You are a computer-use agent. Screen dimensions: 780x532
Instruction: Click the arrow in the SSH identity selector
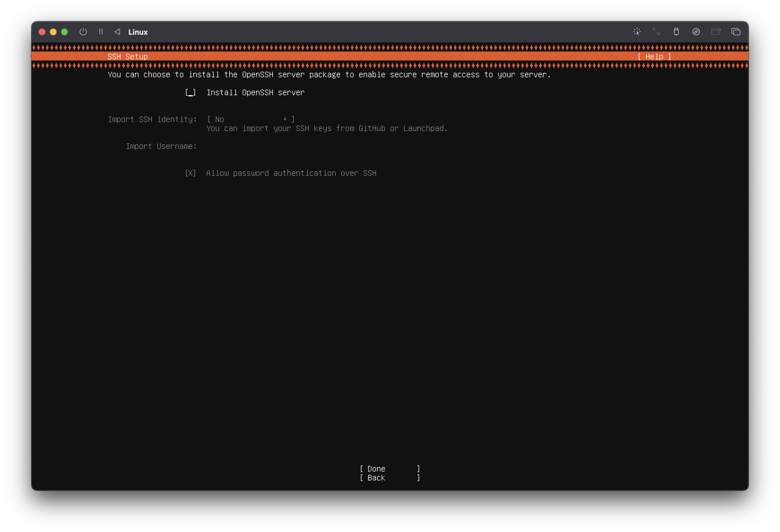coord(285,119)
